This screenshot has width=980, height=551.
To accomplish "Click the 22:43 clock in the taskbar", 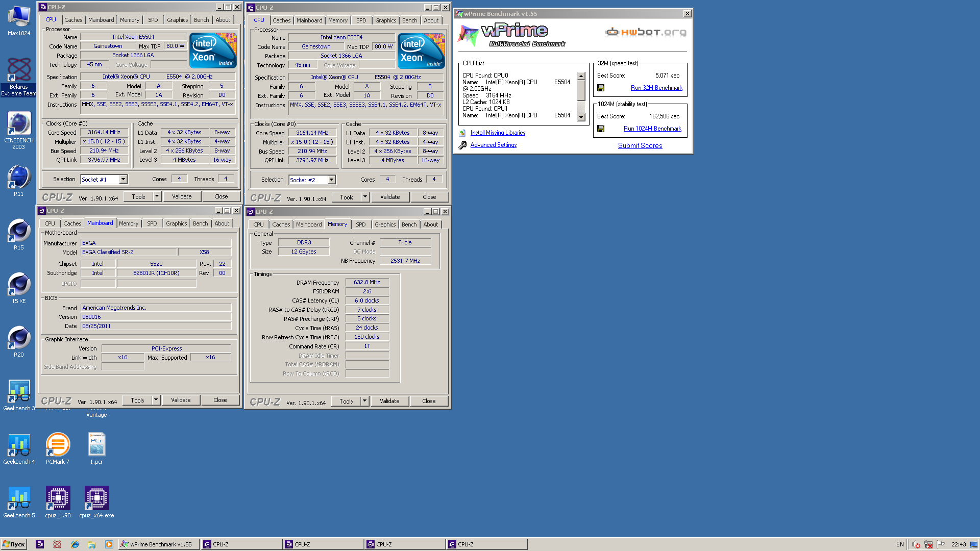I will 959,544.
